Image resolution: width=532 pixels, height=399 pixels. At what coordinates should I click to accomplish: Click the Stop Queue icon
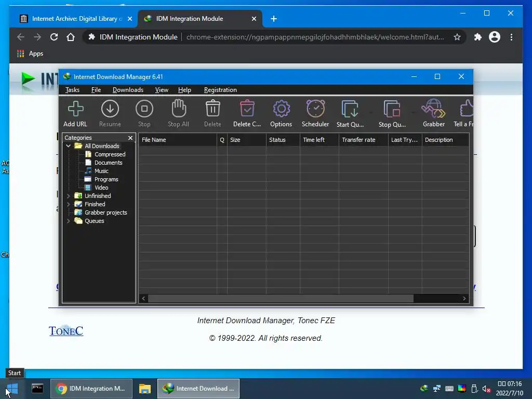tap(392, 113)
